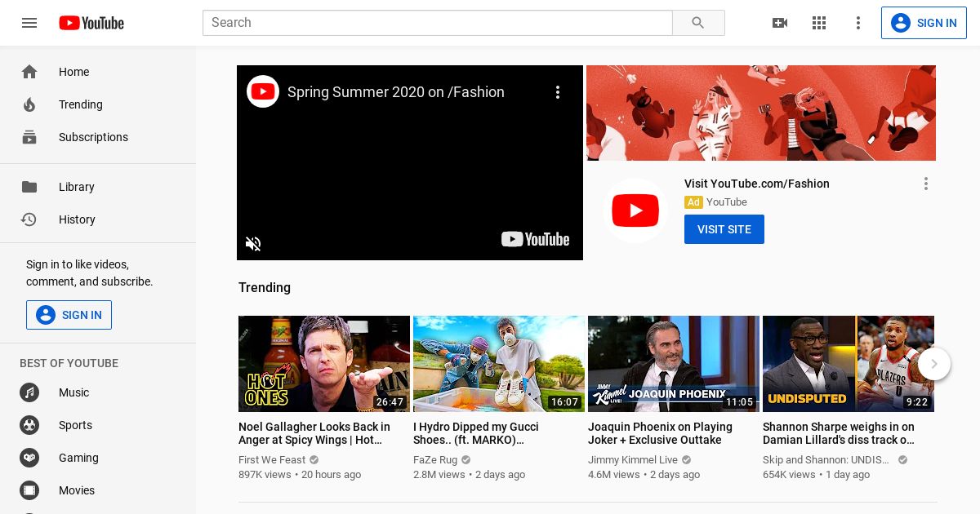Click the 11:05 duration badge

(739, 402)
